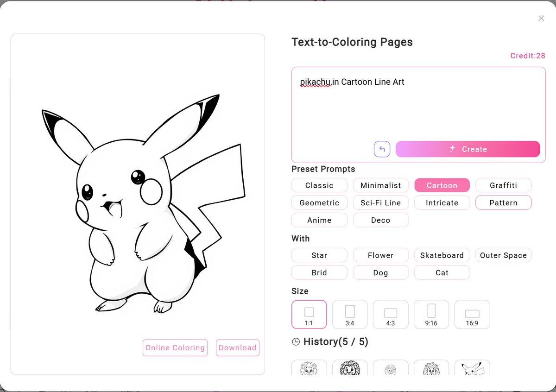Add Star to the prompt
Image resolution: width=556 pixels, height=392 pixels.
(319, 255)
